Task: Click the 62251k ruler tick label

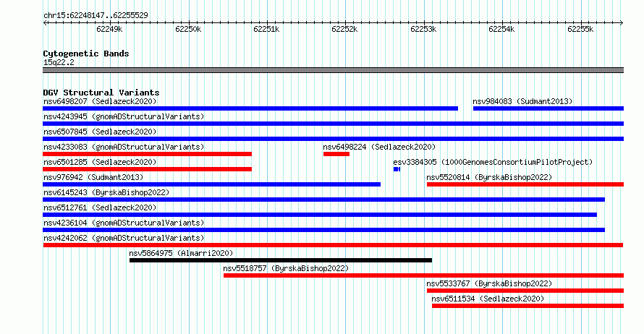Action: point(266,29)
